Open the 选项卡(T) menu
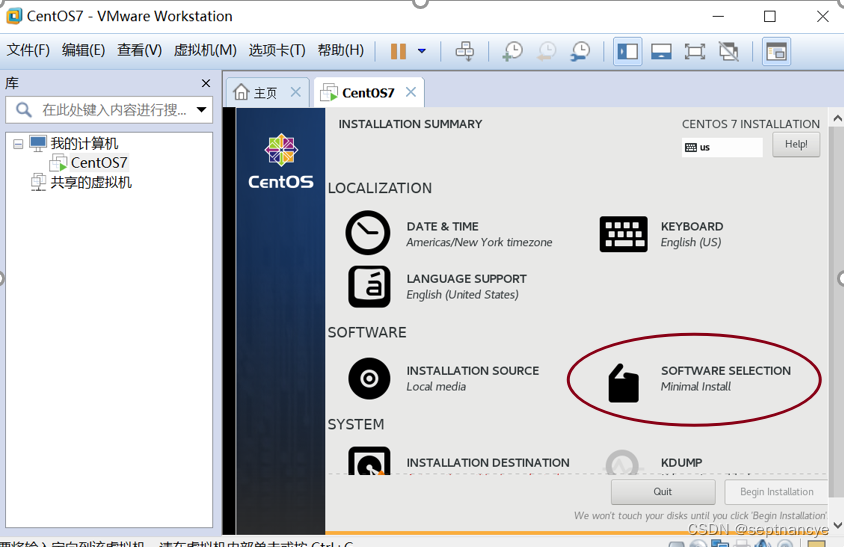This screenshot has width=844, height=547. point(277,51)
